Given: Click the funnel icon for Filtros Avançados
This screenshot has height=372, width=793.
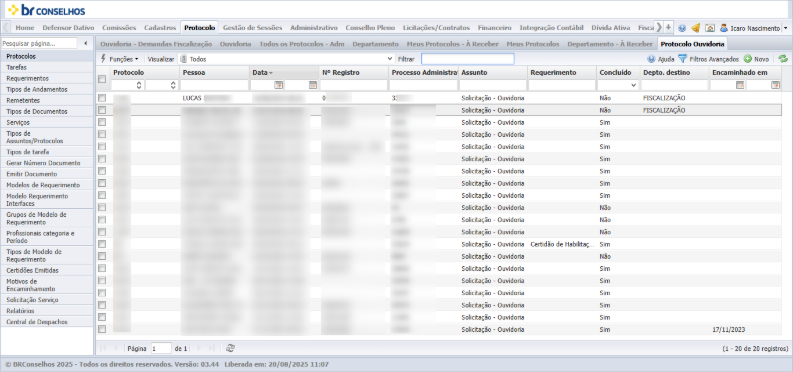Looking at the screenshot, I should [682, 59].
